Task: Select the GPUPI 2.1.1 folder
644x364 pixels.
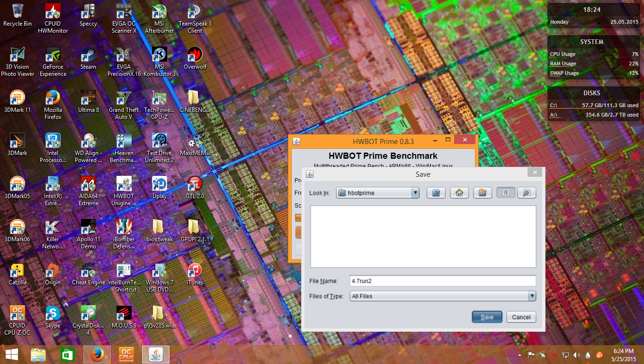Action: click(x=195, y=231)
